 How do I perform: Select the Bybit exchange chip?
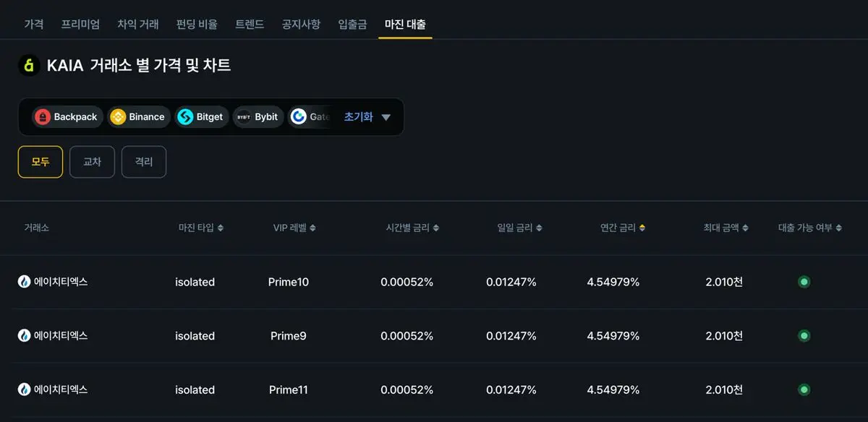coord(258,116)
